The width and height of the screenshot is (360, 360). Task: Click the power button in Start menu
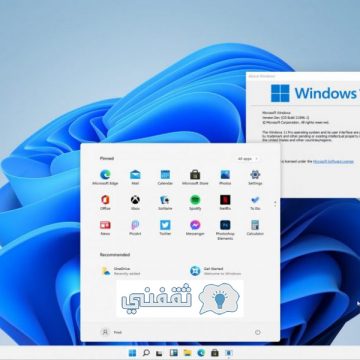[x=257, y=332]
